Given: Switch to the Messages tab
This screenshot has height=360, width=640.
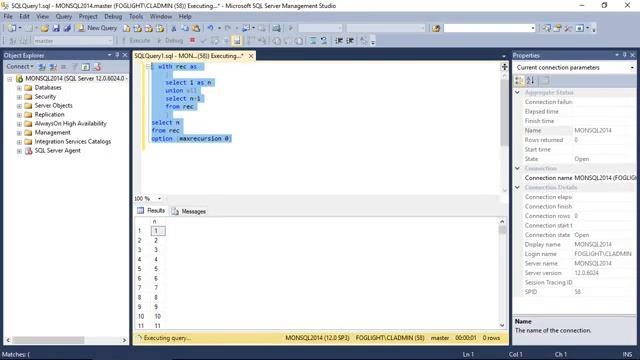Looking at the screenshot, I should [189, 211].
